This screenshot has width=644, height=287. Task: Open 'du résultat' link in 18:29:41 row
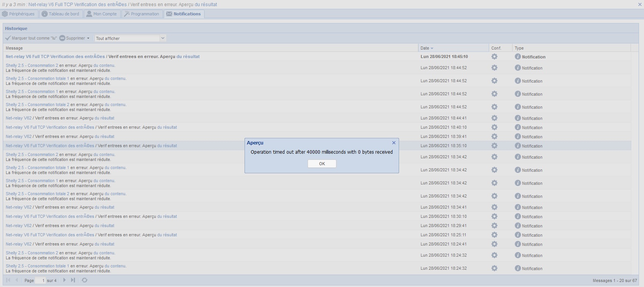(105, 226)
